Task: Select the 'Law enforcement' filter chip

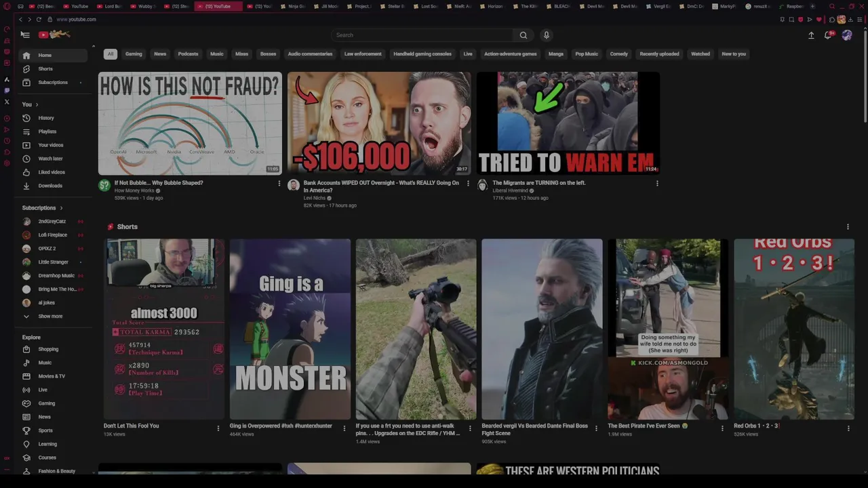Action: [x=363, y=54]
